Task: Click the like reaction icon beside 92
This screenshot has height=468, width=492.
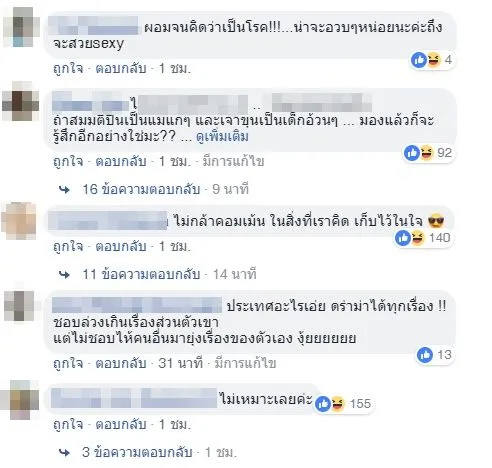Action: [412, 153]
